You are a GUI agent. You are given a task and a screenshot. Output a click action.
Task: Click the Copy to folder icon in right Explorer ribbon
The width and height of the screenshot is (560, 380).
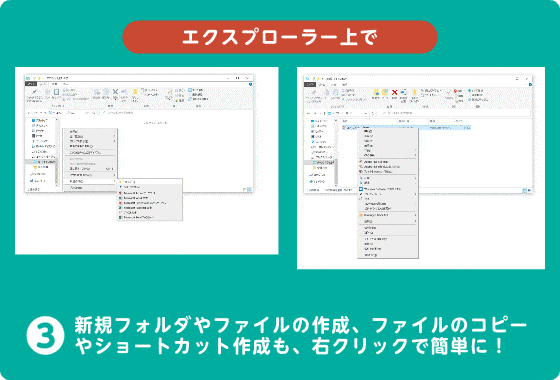[x=385, y=92]
